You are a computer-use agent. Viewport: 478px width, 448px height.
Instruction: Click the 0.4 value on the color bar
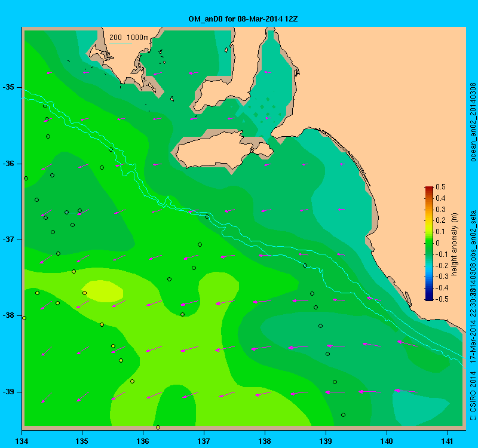tap(440, 198)
